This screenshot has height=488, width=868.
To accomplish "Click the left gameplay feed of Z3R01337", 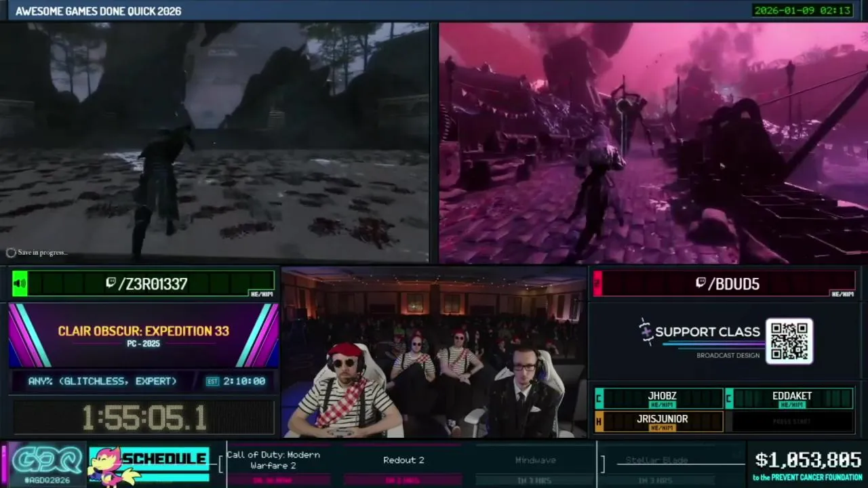I will click(x=214, y=143).
